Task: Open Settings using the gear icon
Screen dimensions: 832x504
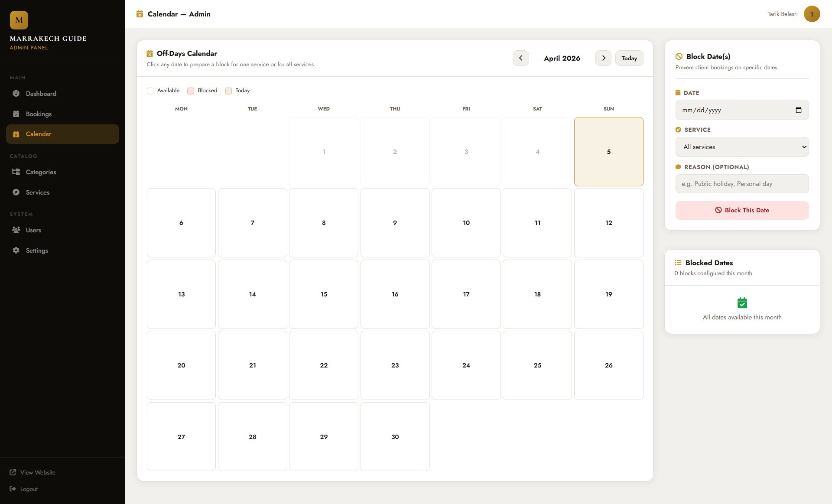Action: (x=16, y=250)
